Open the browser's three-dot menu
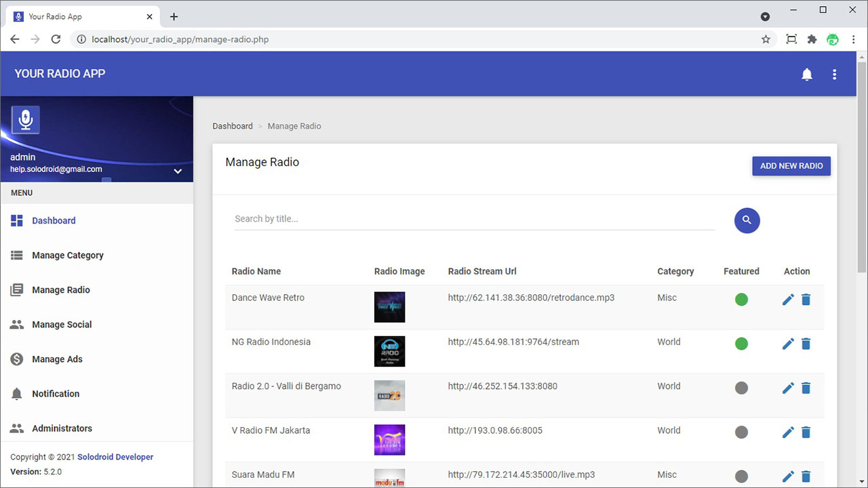This screenshot has width=868, height=488. [x=853, y=39]
